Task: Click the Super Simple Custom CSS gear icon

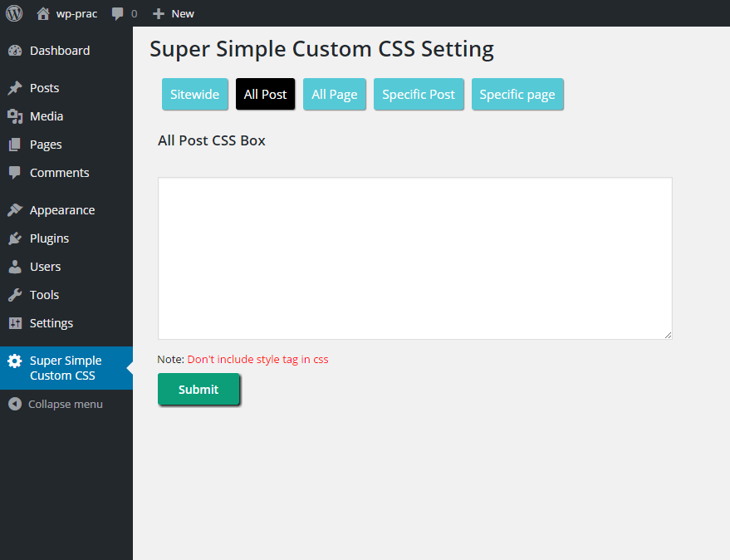Action: tap(15, 361)
